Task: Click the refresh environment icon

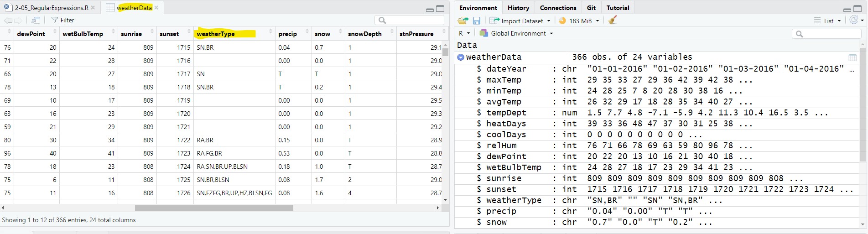Action: click(x=853, y=20)
